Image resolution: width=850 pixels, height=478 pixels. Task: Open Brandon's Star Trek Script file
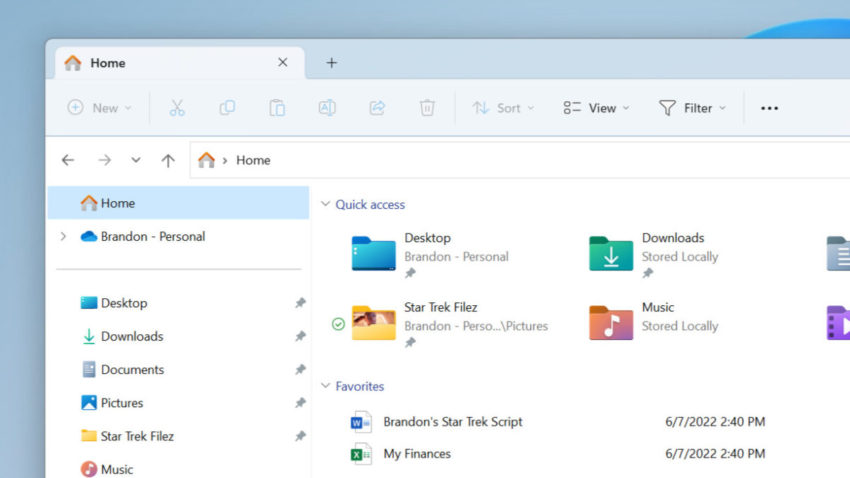click(452, 422)
